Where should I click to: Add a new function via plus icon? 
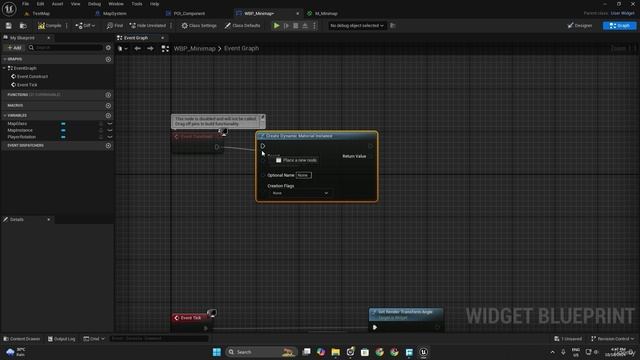(108, 95)
